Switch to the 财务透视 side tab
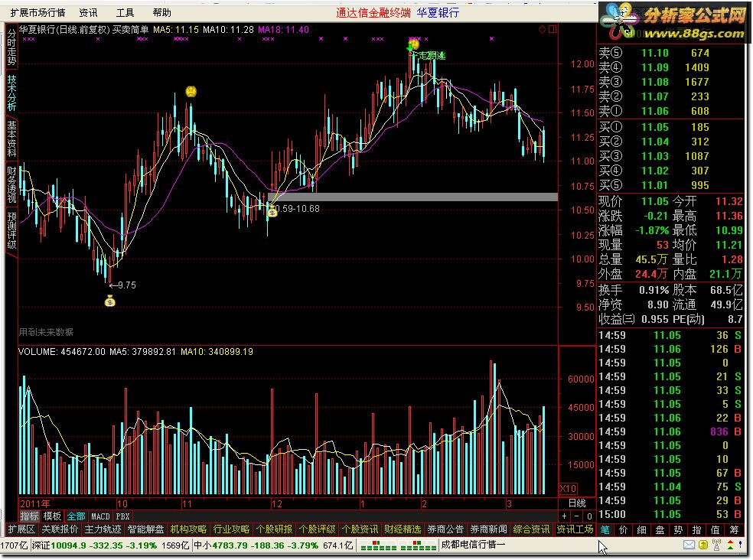The image size is (753, 560). (x=11, y=185)
